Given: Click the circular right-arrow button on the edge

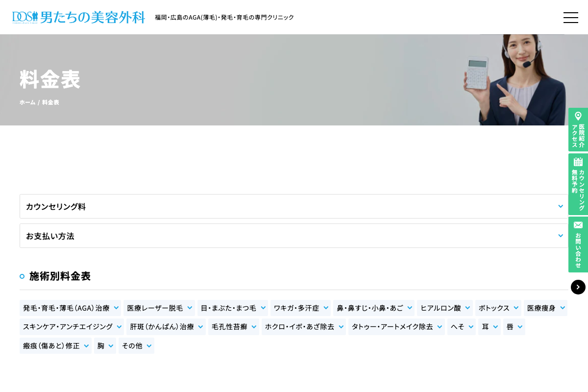Looking at the screenshot, I should (578, 287).
